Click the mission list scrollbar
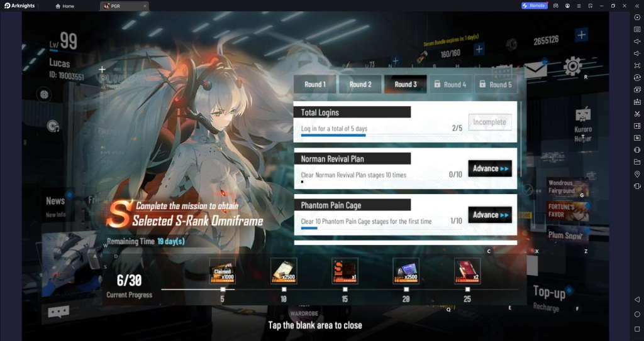644x341 pixels. click(521, 139)
